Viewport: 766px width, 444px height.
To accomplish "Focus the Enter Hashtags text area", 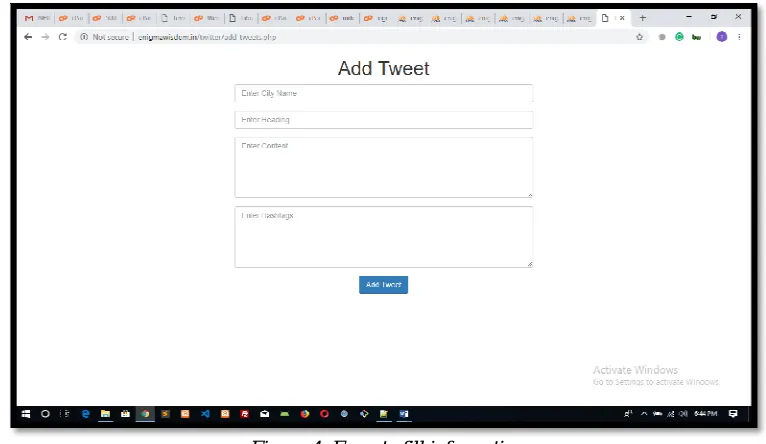I will 383,237.
